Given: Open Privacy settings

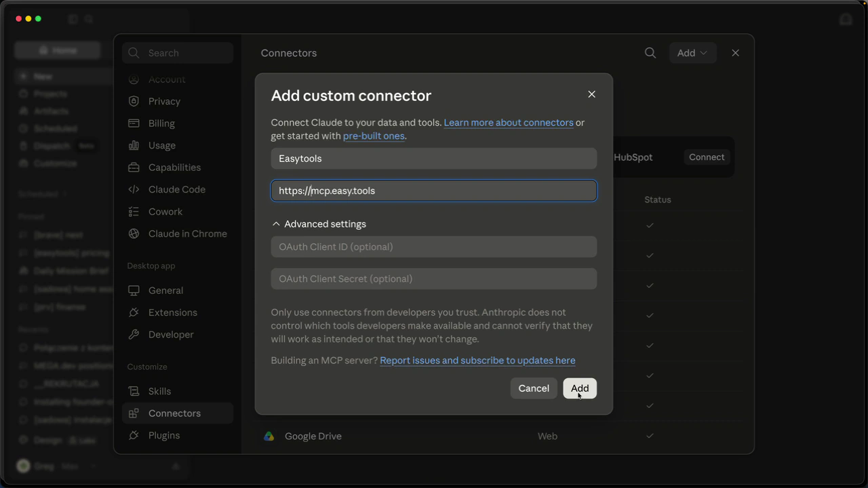Looking at the screenshot, I should coord(178,101).
